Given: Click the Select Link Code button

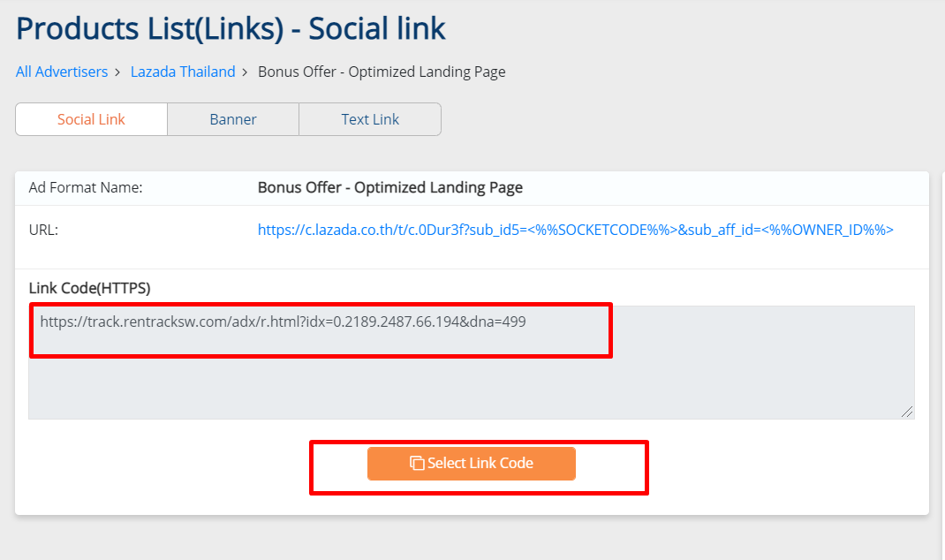Looking at the screenshot, I should pos(472,464).
